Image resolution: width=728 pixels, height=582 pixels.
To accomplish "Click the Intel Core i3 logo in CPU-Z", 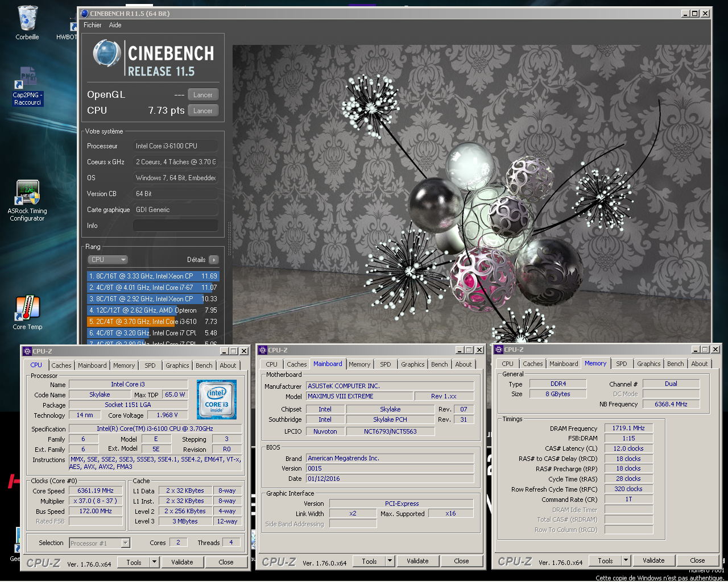I will pyautogui.click(x=217, y=400).
